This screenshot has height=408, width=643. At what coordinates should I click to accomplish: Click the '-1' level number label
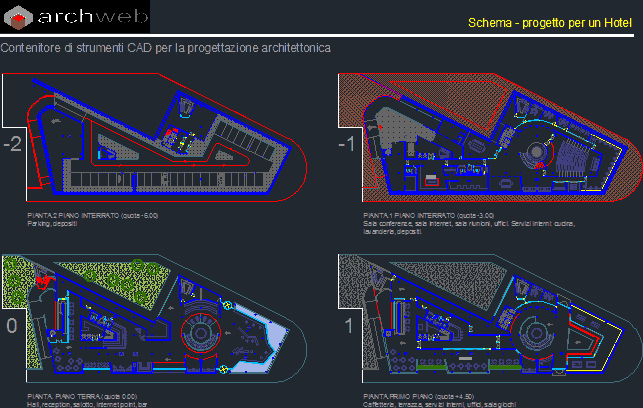tap(347, 144)
